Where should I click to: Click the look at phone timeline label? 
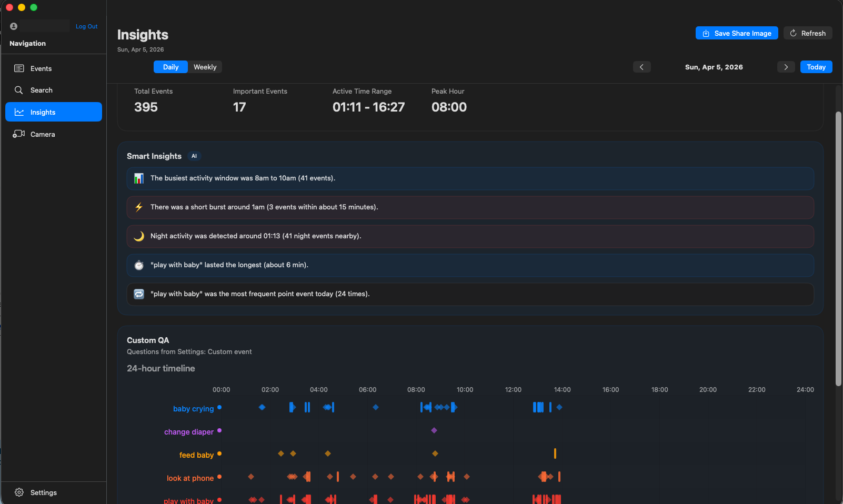tap(190, 478)
